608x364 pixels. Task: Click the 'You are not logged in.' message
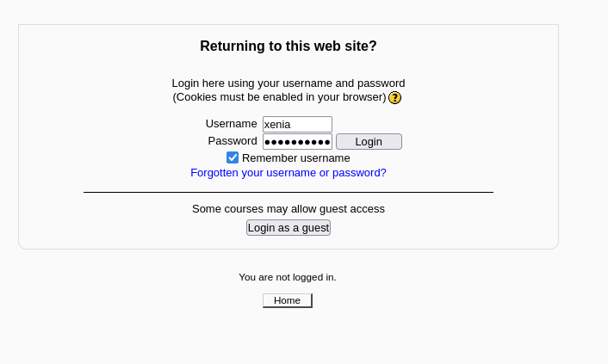coord(288,278)
